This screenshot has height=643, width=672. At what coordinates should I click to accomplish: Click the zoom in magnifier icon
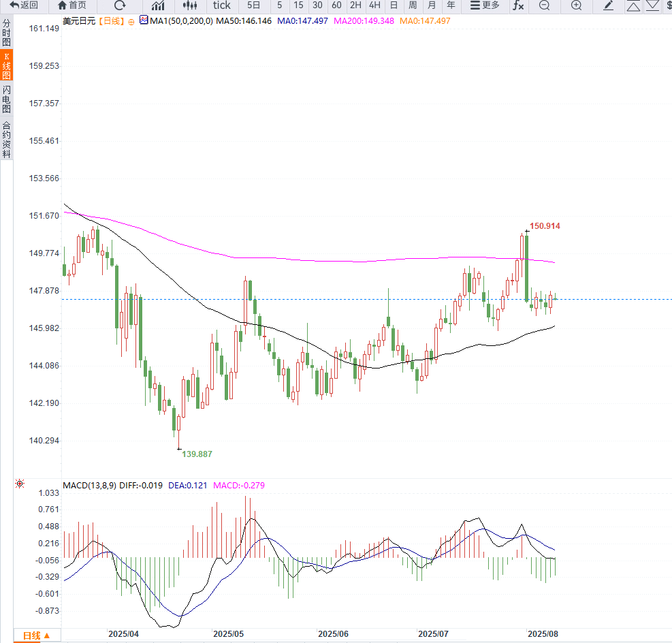click(577, 5)
